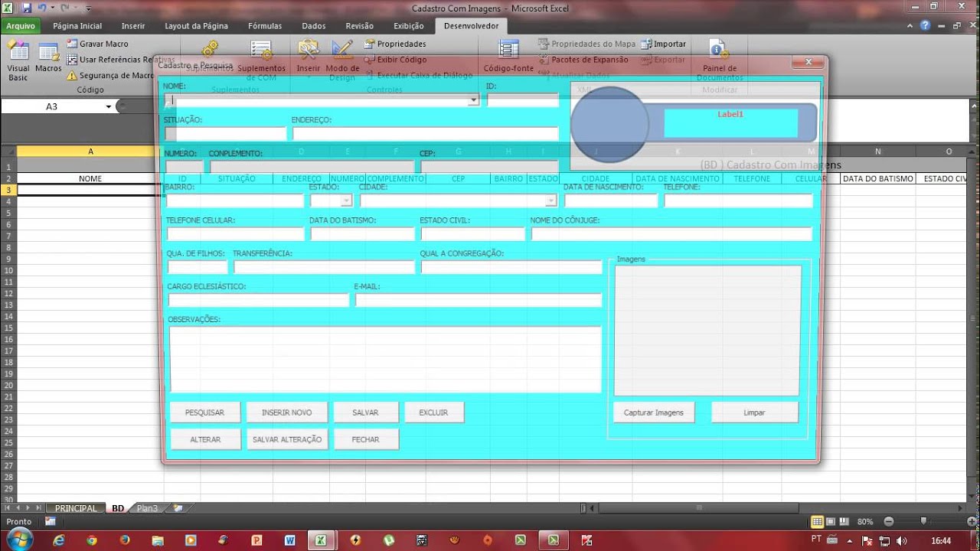
Task: Click the BAIRRO input field
Action: 236,201
